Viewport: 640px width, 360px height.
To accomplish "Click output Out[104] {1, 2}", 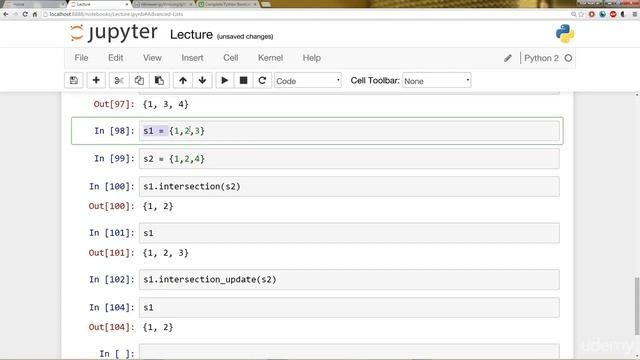I will (x=158, y=327).
